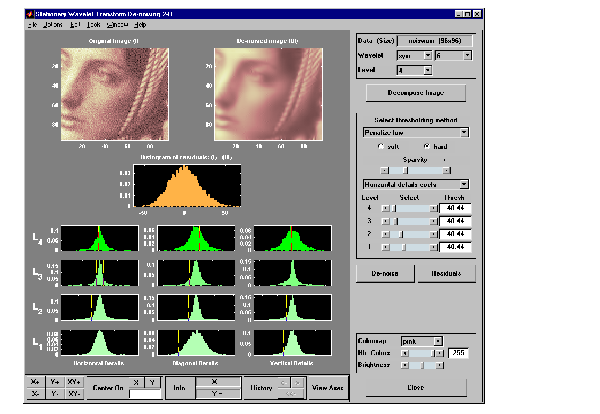Open the Wavelet family dropdown (sym)
This screenshot has height=414, width=600.
414,57
